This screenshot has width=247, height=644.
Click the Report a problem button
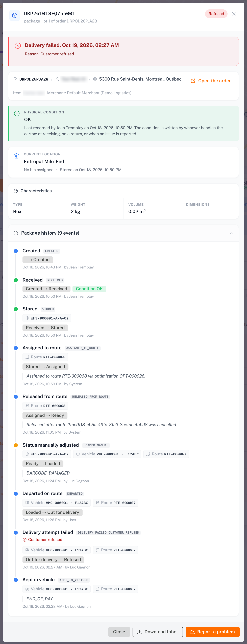tap(212, 632)
